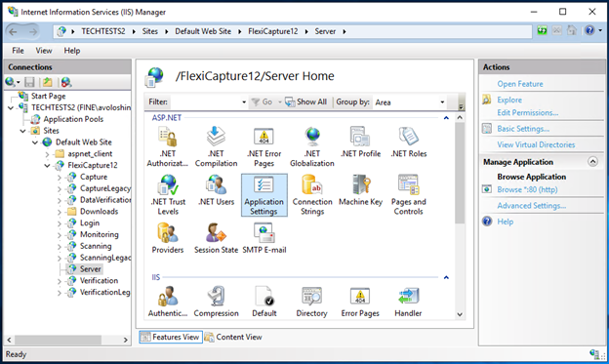
Task: Open the Help menu
Action: point(72,51)
